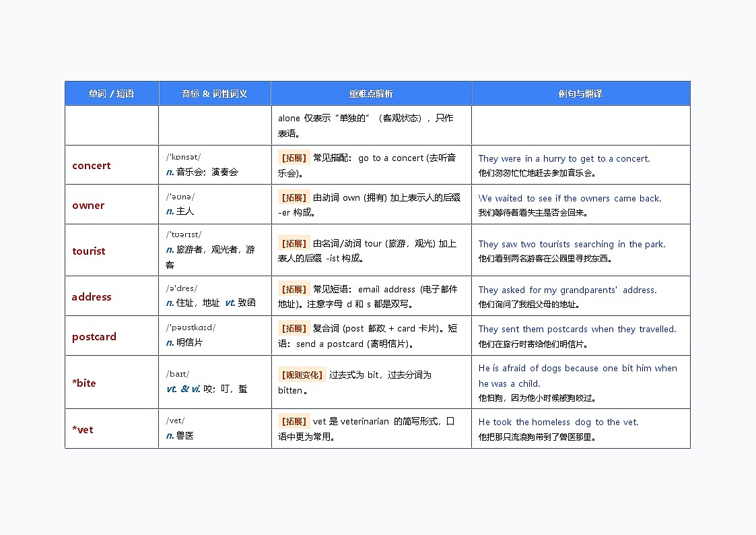Image resolution: width=756 pixels, height=535 pixels.
Task: Click sentence They sent them postcards
Action: coord(577,329)
